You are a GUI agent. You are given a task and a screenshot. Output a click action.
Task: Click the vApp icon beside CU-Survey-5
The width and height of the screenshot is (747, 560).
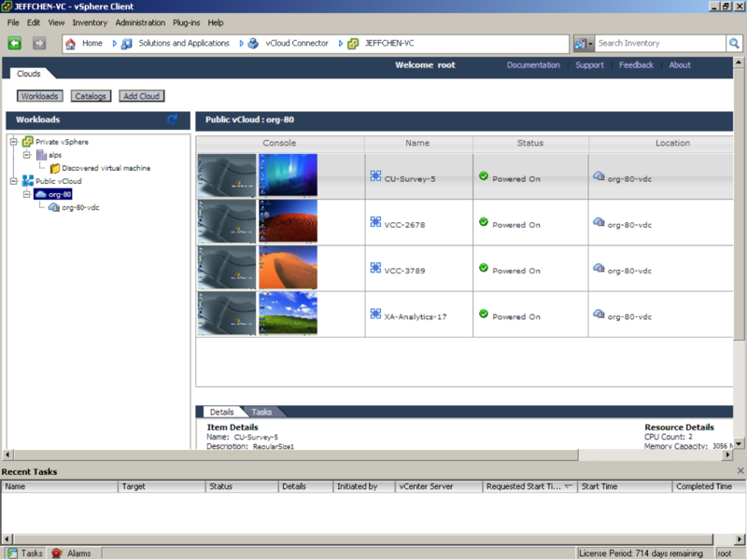pyautogui.click(x=375, y=176)
